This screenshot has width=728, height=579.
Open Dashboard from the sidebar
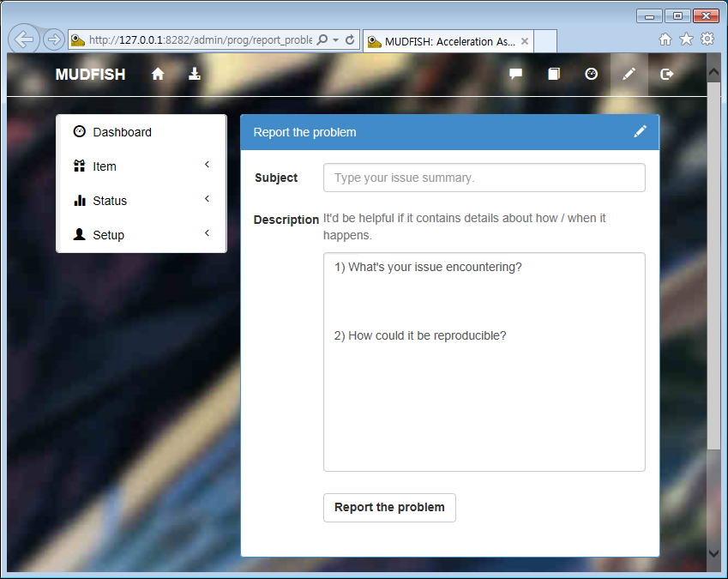click(122, 132)
